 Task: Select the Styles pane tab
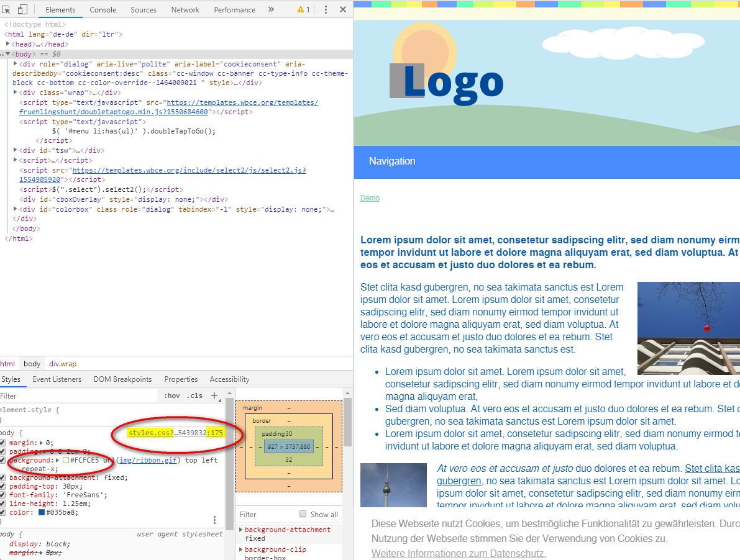11,379
